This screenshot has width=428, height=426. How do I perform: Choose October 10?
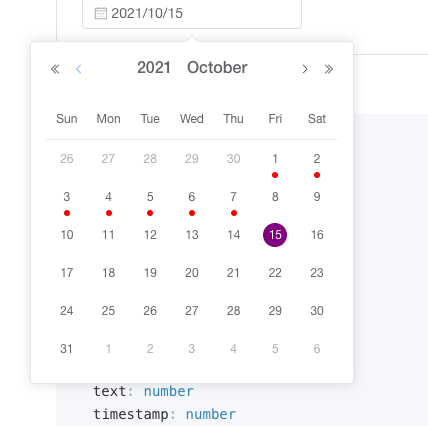[x=67, y=235]
